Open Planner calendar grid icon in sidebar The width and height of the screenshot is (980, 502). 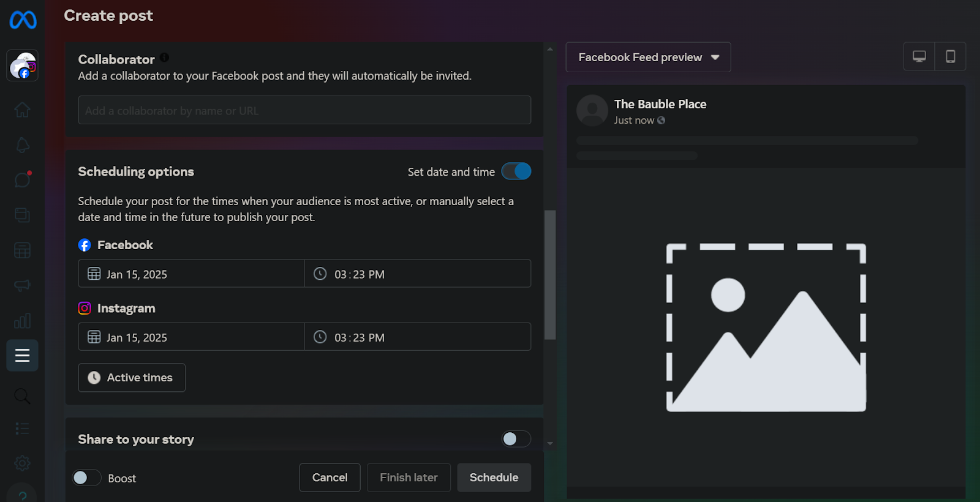click(22, 250)
